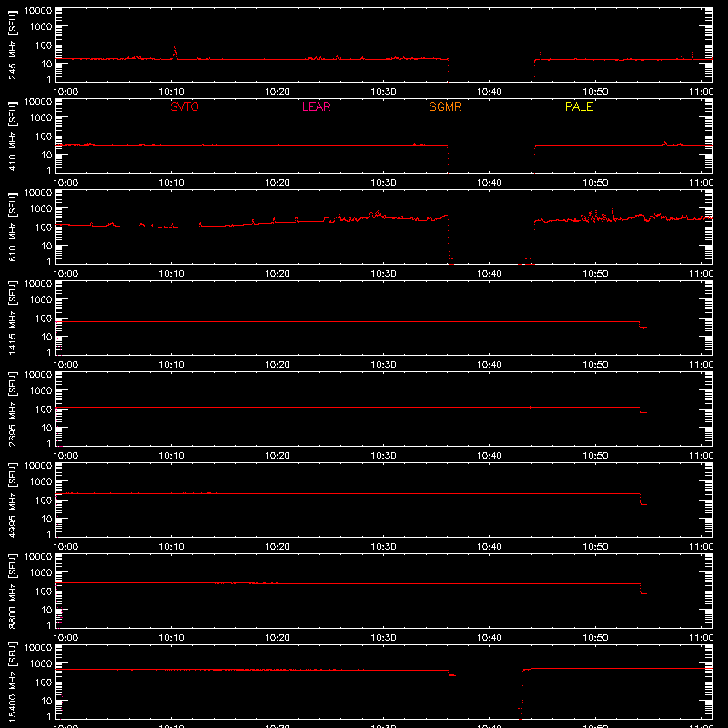Click the 8800 MHz step drop near 10:54
Image resolution: width=728 pixels, height=728 pixels.
point(643,589)
